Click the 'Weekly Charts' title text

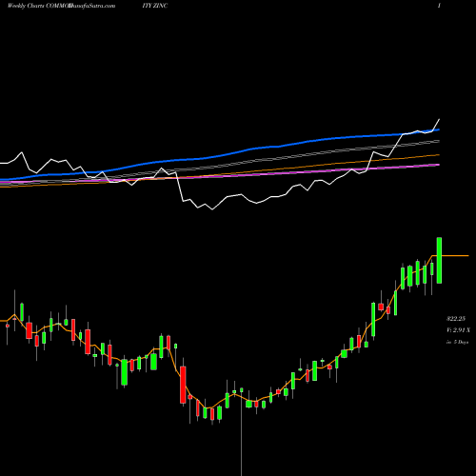click(26, 6)
